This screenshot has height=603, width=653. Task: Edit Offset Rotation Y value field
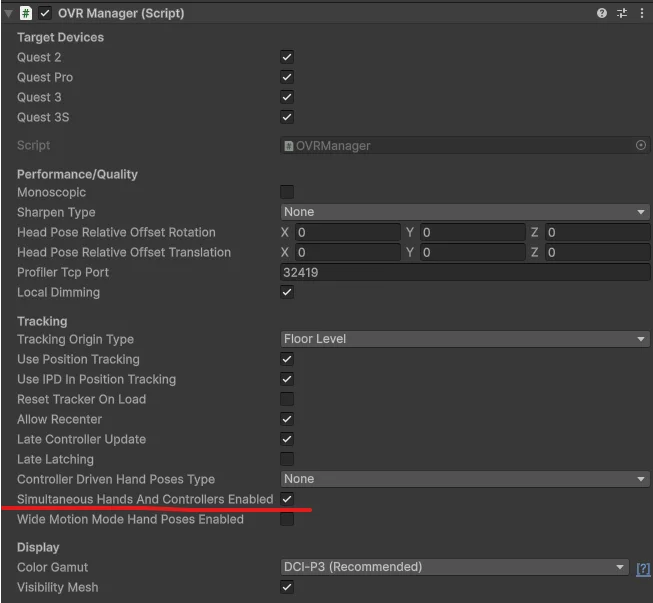(x=473, y=232)
